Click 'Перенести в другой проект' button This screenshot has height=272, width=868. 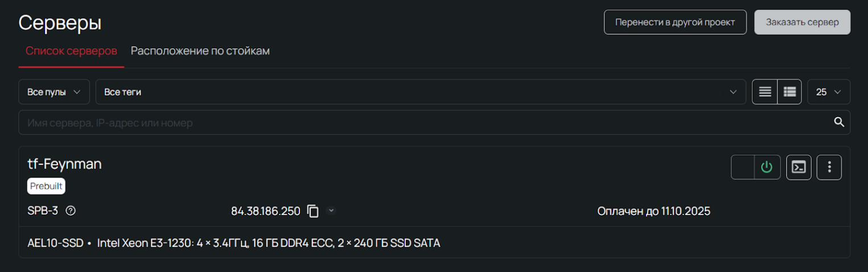coord(675,22)
